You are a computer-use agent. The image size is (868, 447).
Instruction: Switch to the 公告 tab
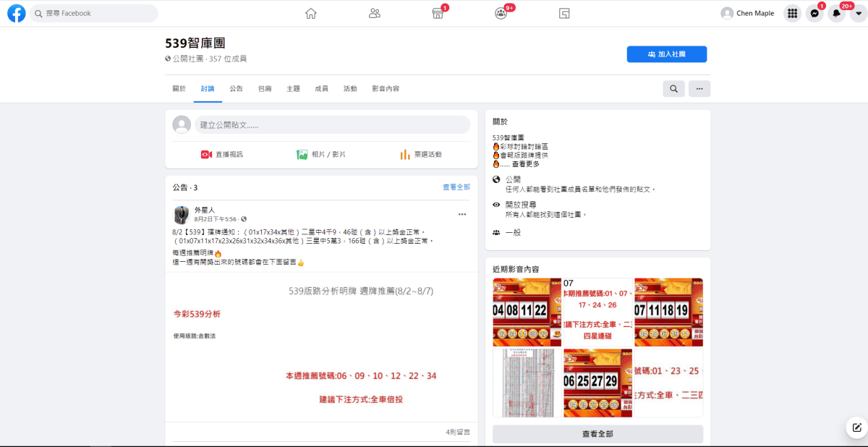tap(237, 88)
